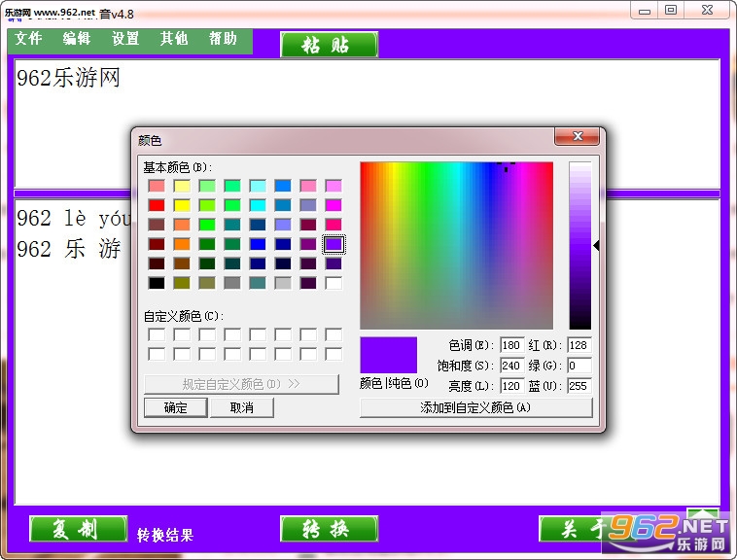737x560 pixels.
Task: Open the 其他 menu
Action: (x=174, y=39)
